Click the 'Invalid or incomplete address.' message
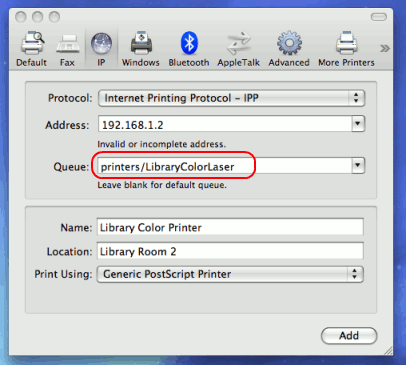The height and width of the screenshot is (365, 406). coord(162,144)
